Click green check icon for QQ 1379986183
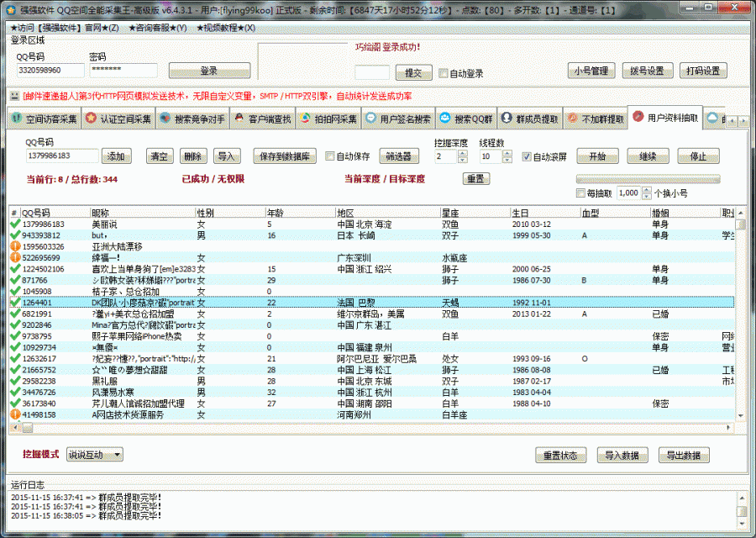 [15, 224]
